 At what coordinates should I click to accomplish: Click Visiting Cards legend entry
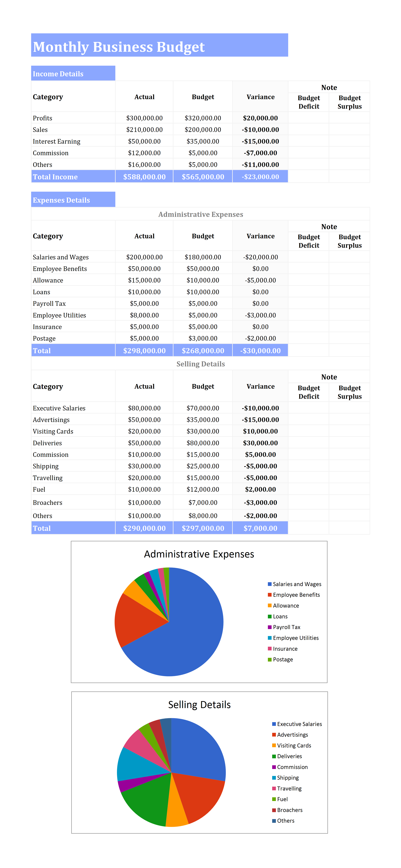(291, 745)
